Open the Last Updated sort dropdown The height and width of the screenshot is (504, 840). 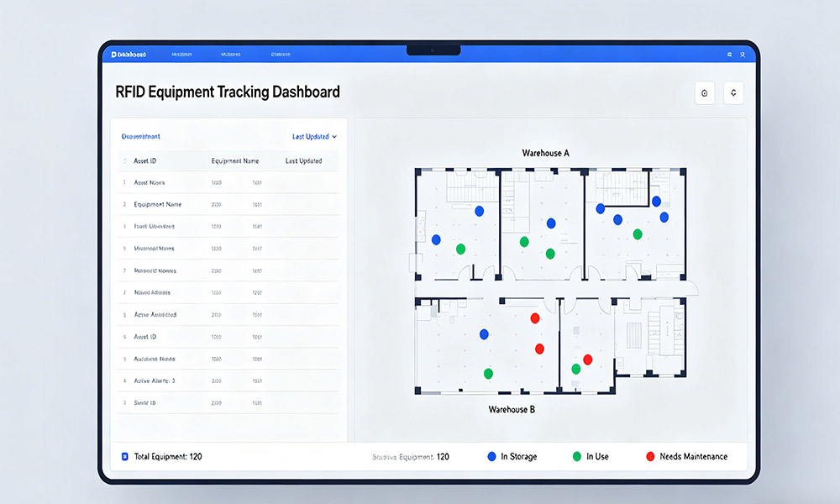(x=312, y=136)
